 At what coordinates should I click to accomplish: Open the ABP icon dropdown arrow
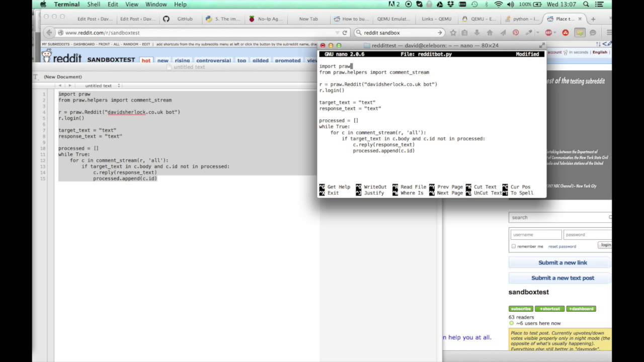[555, 33]
